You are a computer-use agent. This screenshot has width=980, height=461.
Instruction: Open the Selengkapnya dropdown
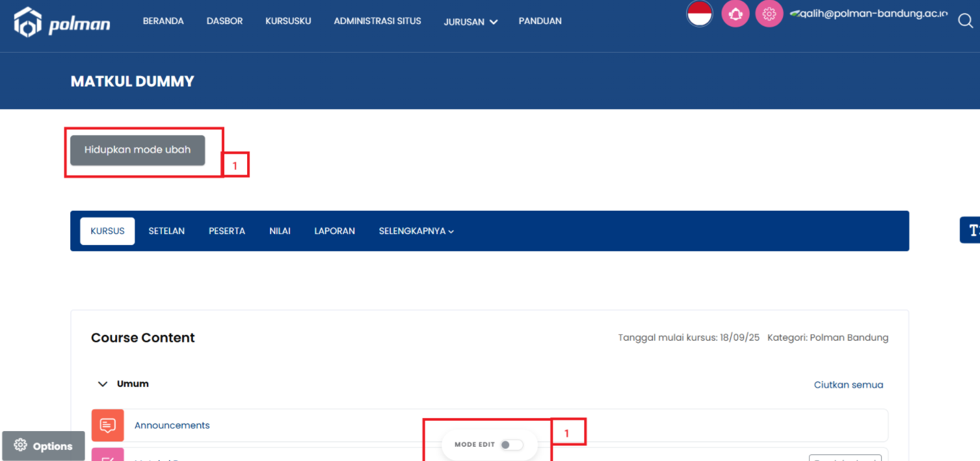coord(416,231)
